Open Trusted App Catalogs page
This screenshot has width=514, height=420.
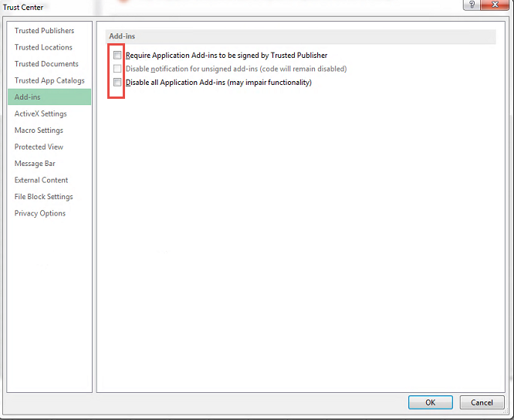(49, 80)
